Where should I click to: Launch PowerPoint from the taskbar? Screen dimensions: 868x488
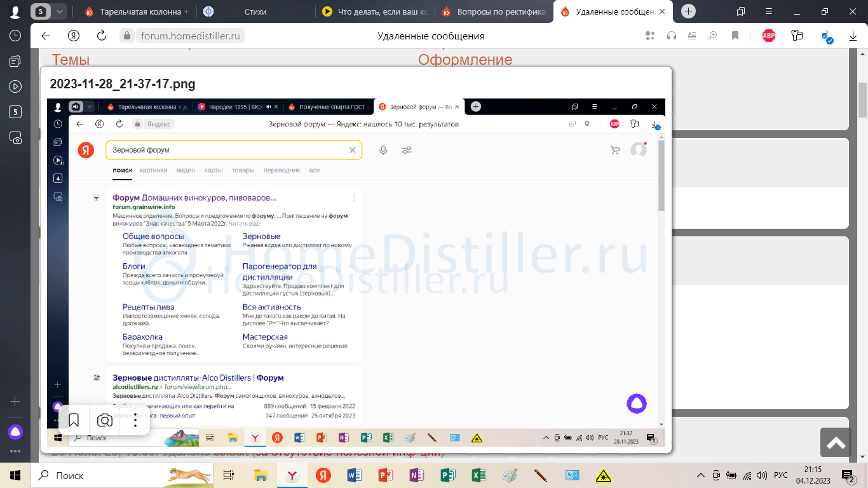pos(385,475)
